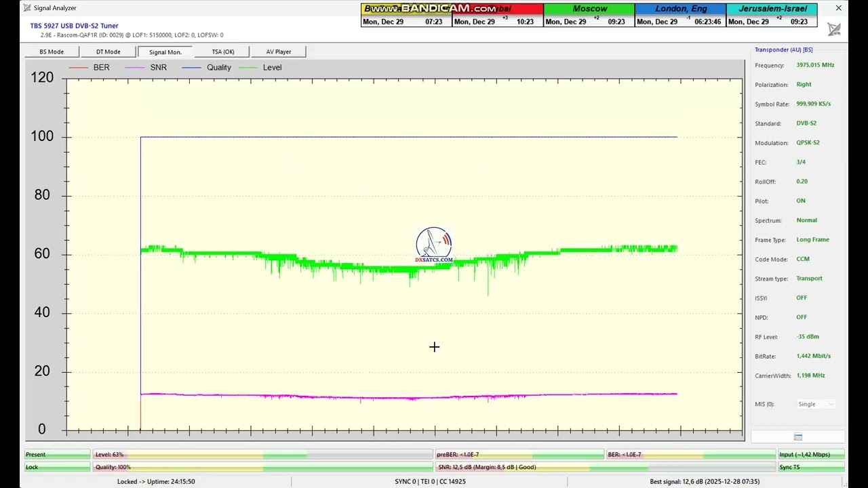The height and width of the screenshot is (488, 868).
Task: Click the Transponder (AU) [BS] header
Action: click(x=783, y=50)
